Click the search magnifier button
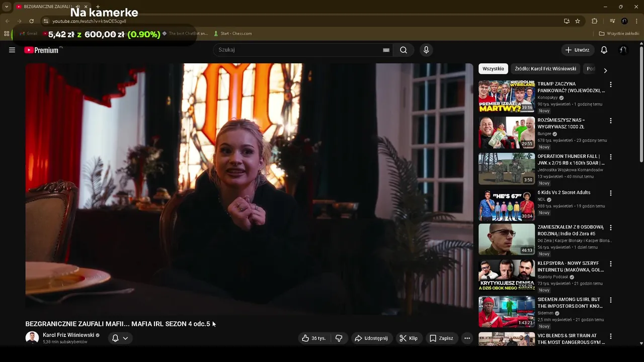 [404, 50]
